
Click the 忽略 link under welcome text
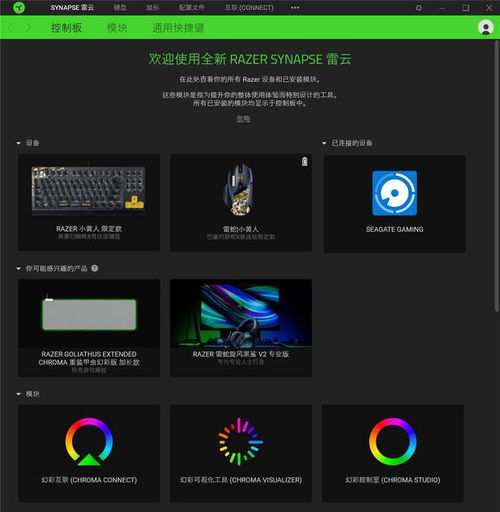pos(243,119)
